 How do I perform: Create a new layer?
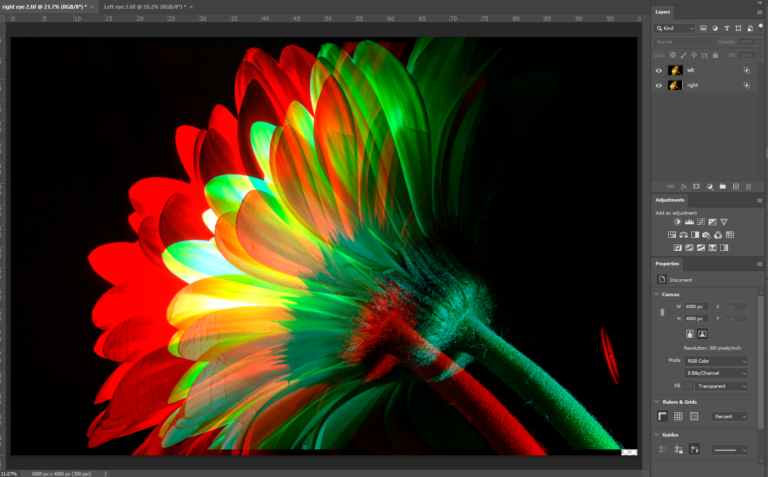click(736, 187)
